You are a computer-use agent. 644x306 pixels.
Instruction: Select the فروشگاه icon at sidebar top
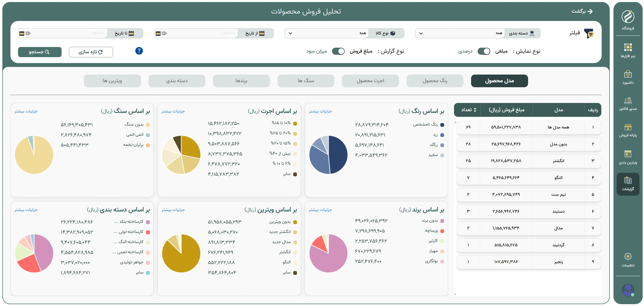pos(628,21)
